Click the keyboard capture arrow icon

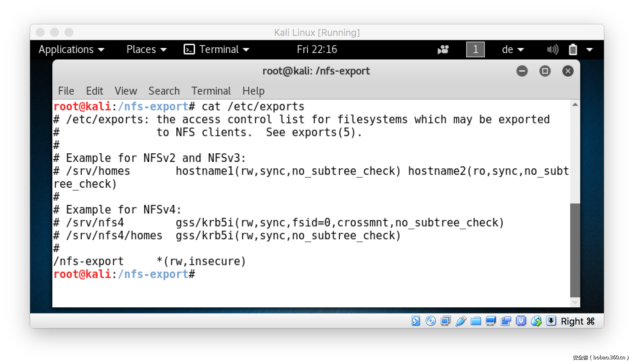551,321
